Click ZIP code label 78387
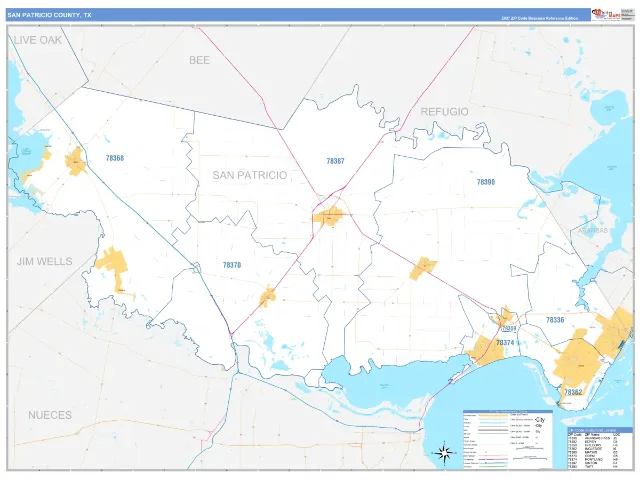The image size is (640, 480). pyautogui.click(x=335, y=161)
